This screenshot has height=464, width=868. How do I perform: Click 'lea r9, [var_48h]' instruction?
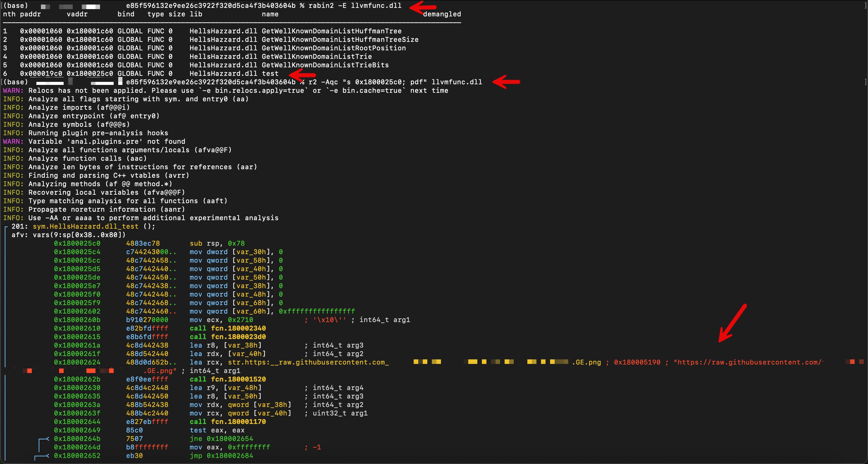225,388
